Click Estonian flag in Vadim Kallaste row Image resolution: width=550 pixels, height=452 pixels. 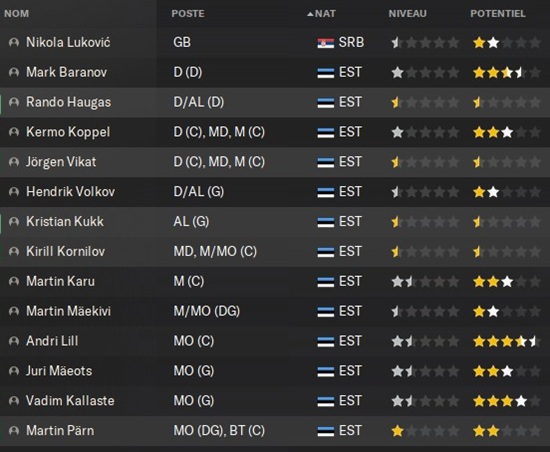326,401
